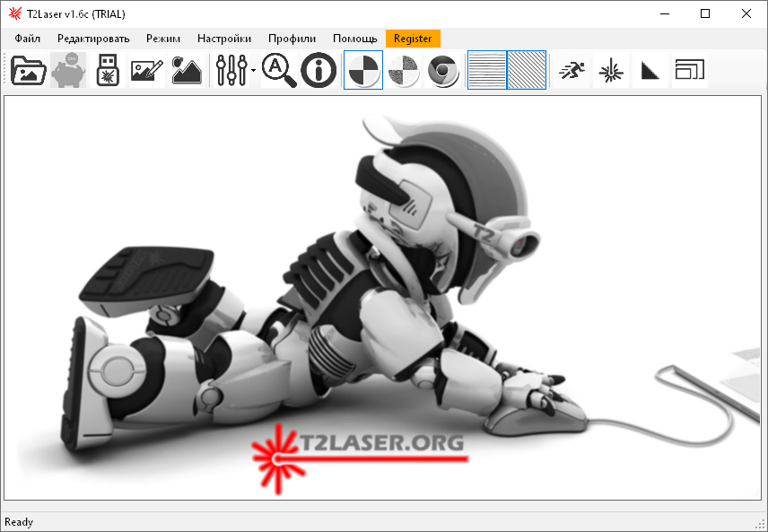Show info with the circled i icon
The image size is (768, 532).
pyautogui.click(x=319, y=70)
